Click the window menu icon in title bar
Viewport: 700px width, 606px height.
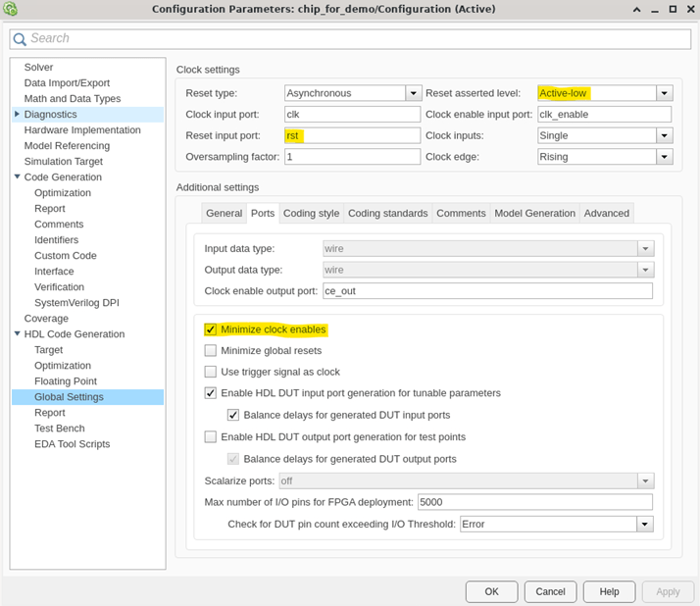tap(10, 9)
